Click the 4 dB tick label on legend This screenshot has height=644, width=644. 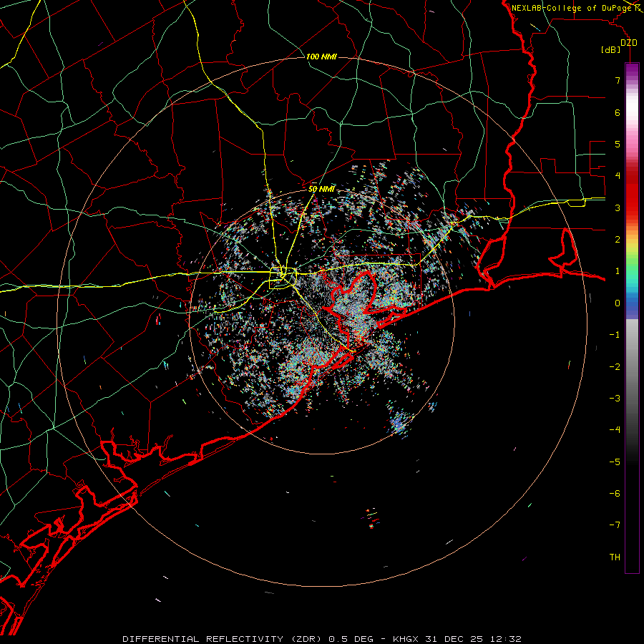[x=618, y=176]
